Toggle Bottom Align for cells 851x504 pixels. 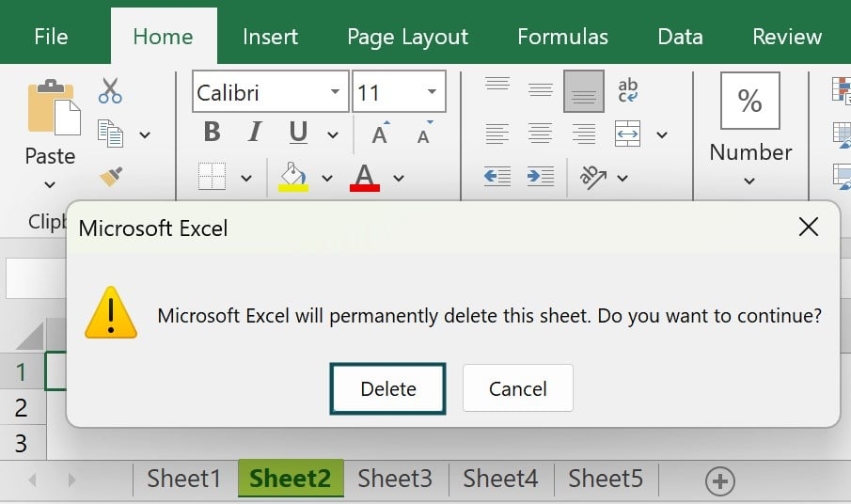(583, 92)
